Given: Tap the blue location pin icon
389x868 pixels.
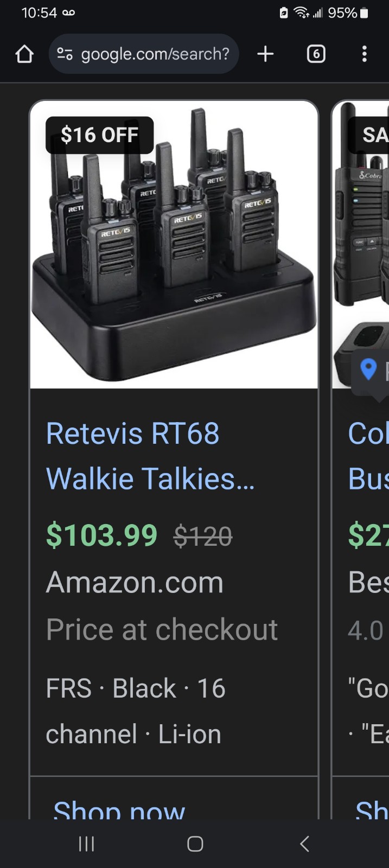Looking at the screenshot, I should [368, 369].
